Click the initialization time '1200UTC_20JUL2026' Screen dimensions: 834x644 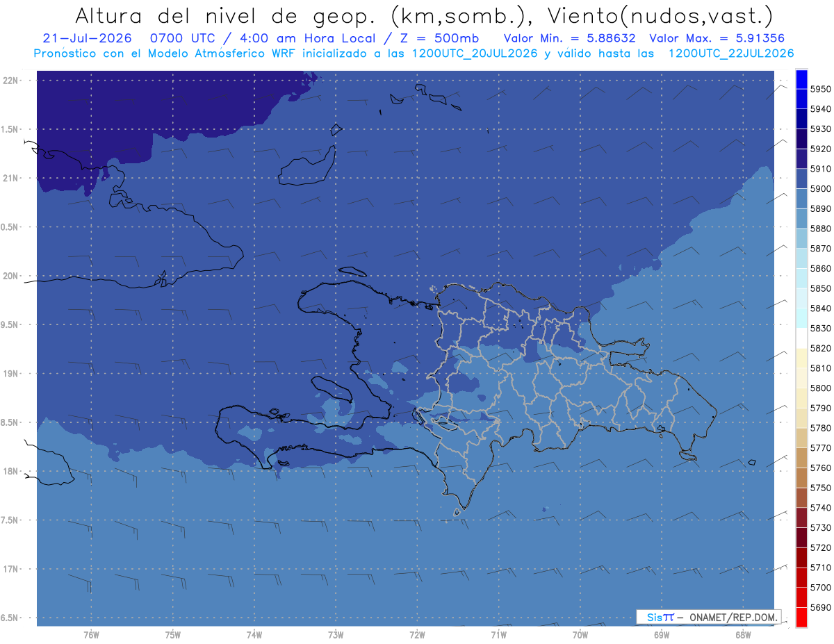tap(475, 53)
